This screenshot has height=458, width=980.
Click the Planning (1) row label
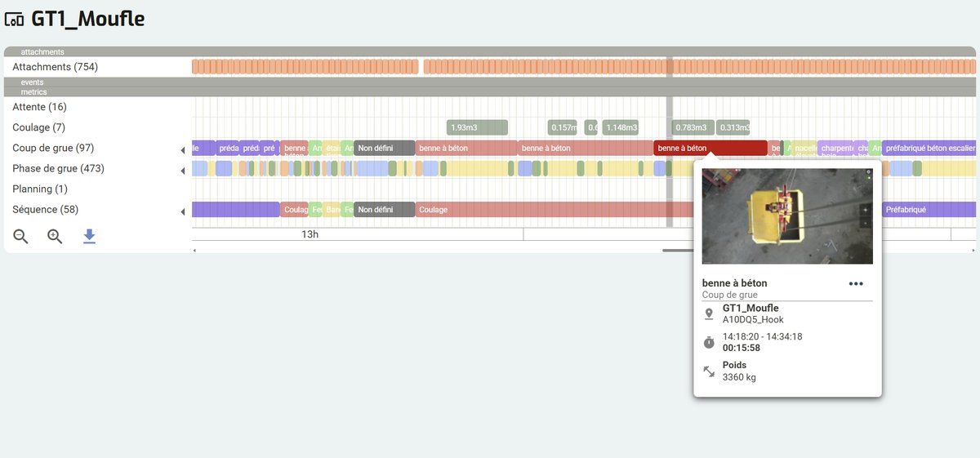pos(39,189)
